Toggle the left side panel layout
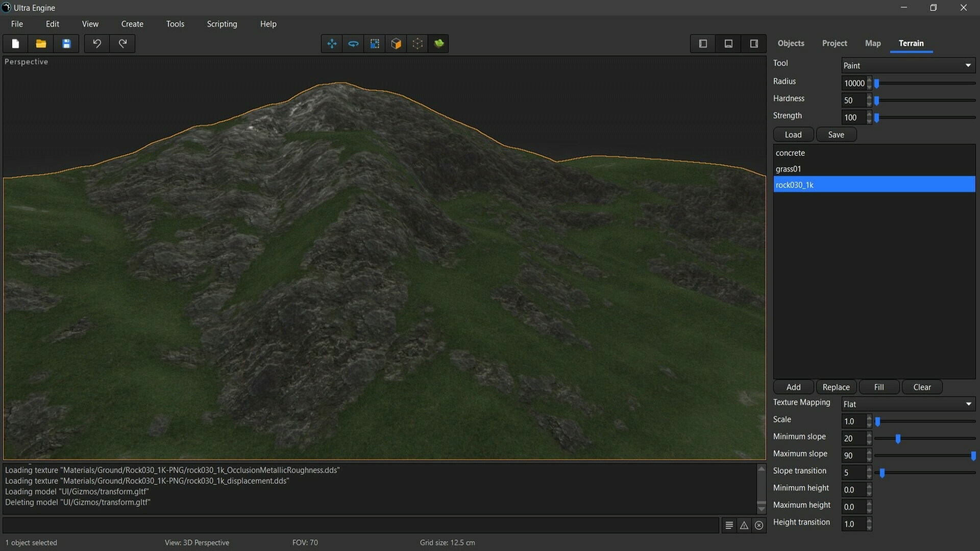The height and width of the screenshot is (551, 980). (703, 44)
